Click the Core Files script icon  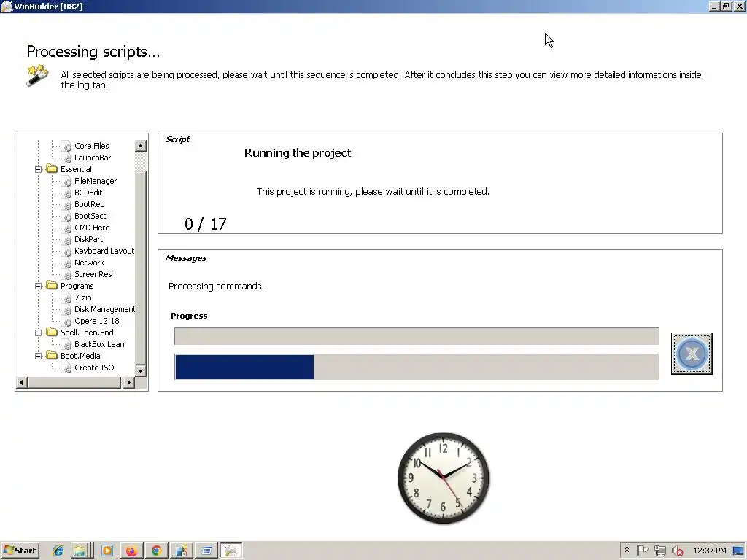pos(67,146)
